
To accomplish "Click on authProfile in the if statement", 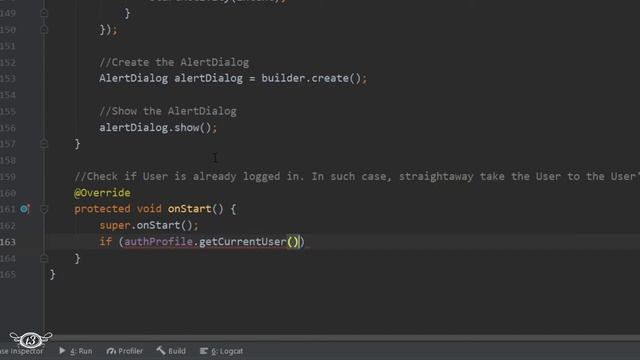I will (158, 242).
